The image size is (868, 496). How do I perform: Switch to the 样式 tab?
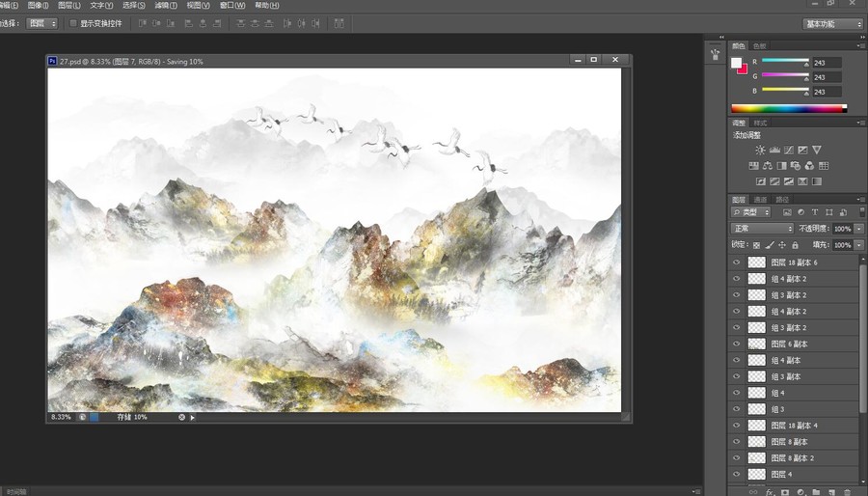[x=760, y=123]
